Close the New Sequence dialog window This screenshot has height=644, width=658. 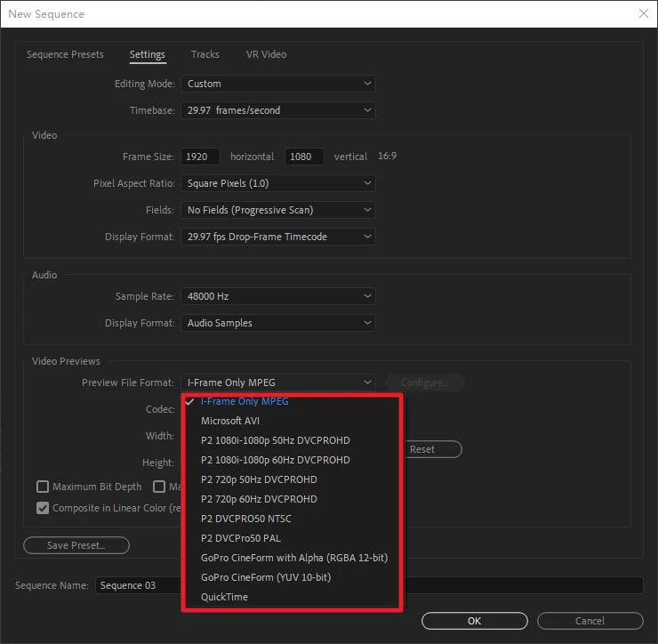tap(644, 13)
